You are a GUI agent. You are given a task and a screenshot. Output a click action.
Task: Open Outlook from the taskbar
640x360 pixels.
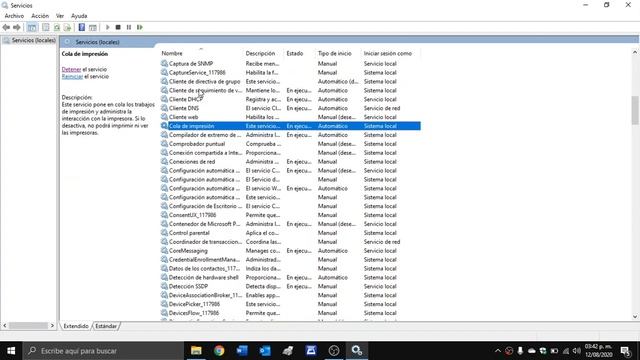(x=265, y=351)
